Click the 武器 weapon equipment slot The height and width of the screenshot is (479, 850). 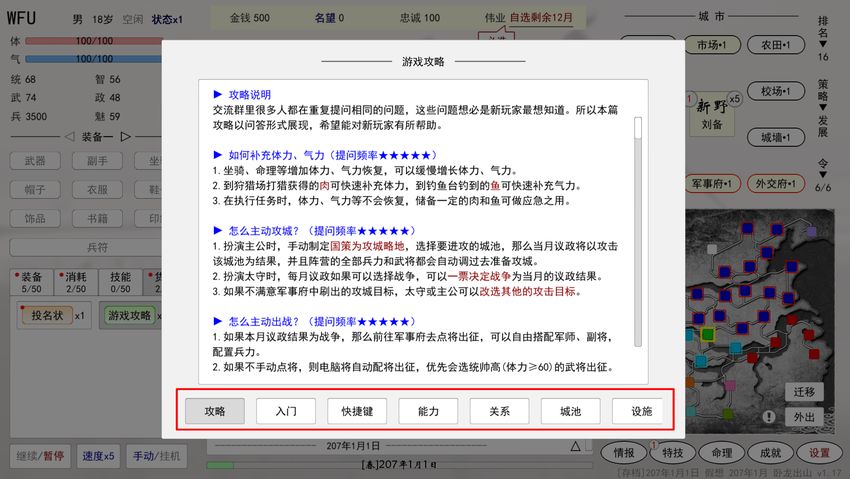(35, 161)
